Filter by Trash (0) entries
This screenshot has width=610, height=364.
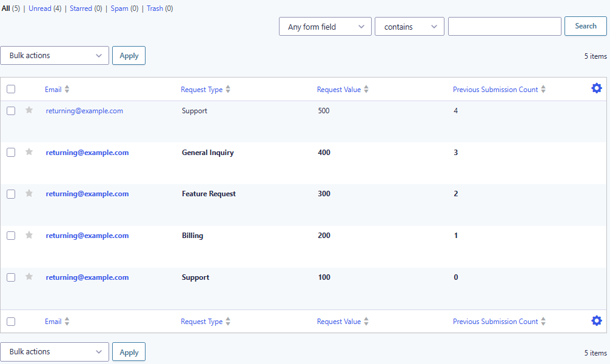159,8
